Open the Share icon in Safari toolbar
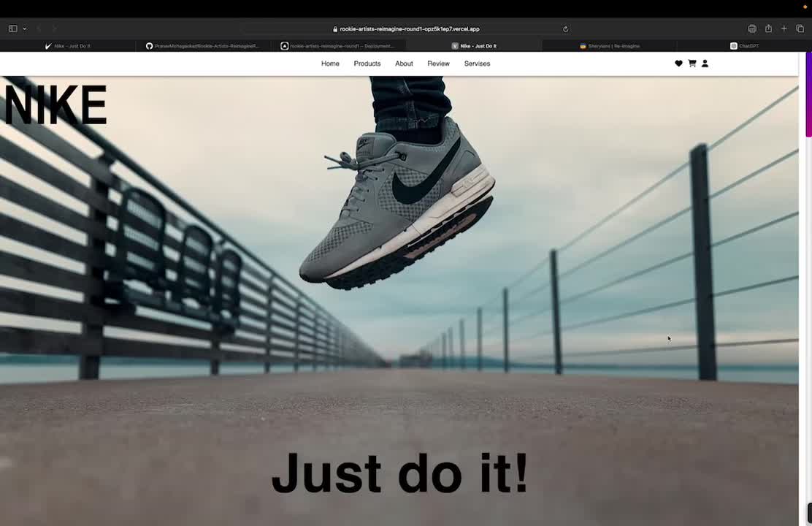 pos(768,28)
